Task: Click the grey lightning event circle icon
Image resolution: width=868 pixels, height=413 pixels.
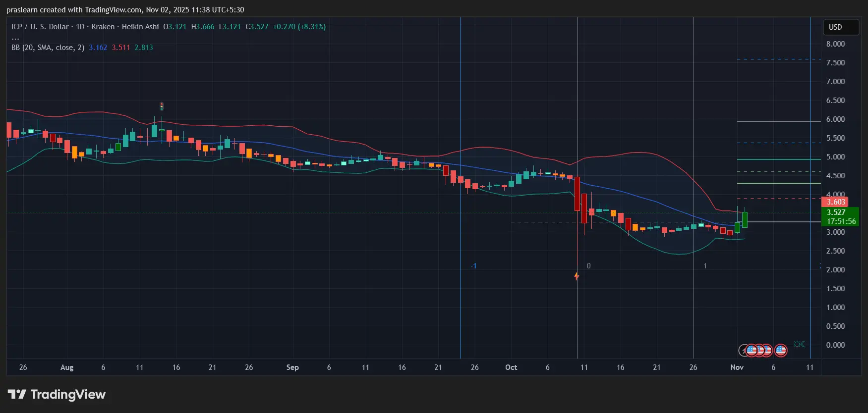Action: [x=743, y=351]
